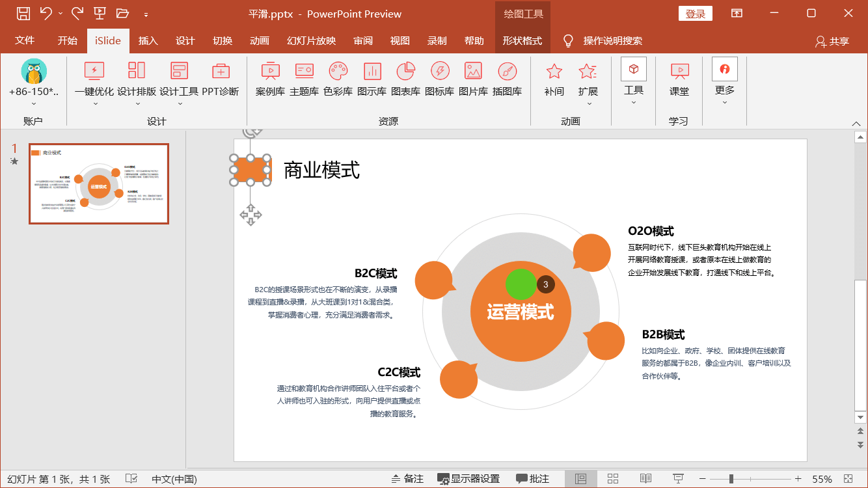The image size is (868, 488).
Task: Open the 文件 menu
Action: click(25, 40)
